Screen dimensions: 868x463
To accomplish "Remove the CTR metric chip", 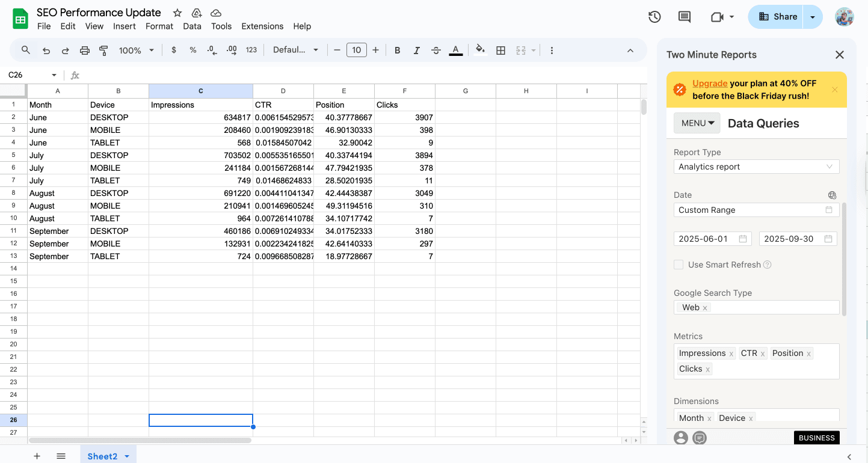I will [x=763, y=353].
